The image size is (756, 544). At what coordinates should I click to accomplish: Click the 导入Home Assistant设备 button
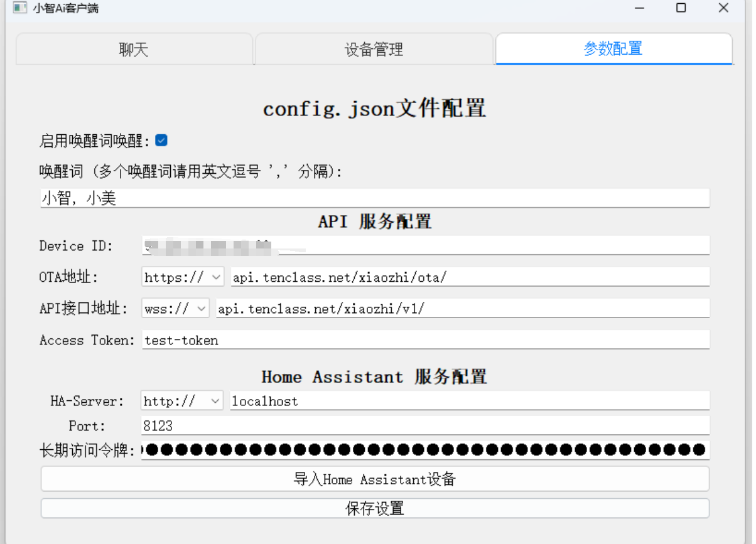[x=375, y=479]
